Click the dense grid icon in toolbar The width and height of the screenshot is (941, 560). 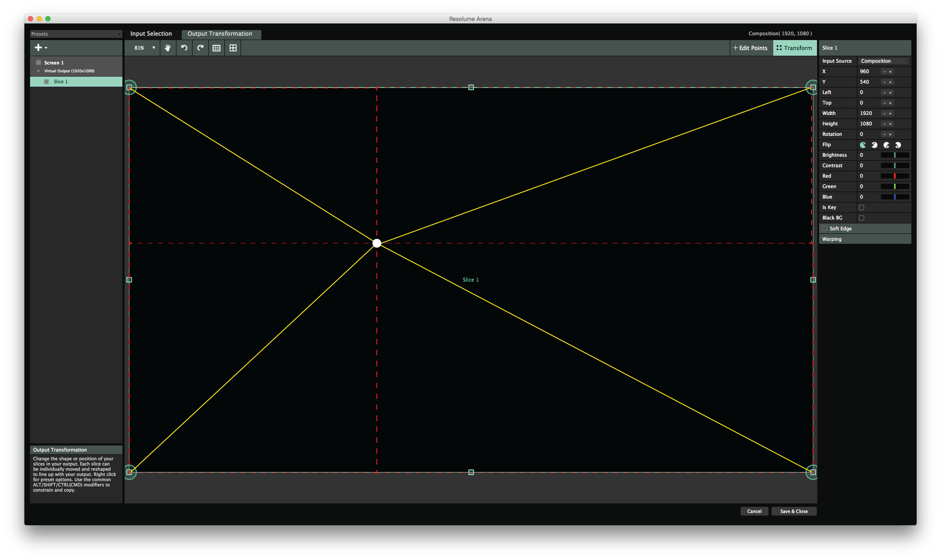217,48
